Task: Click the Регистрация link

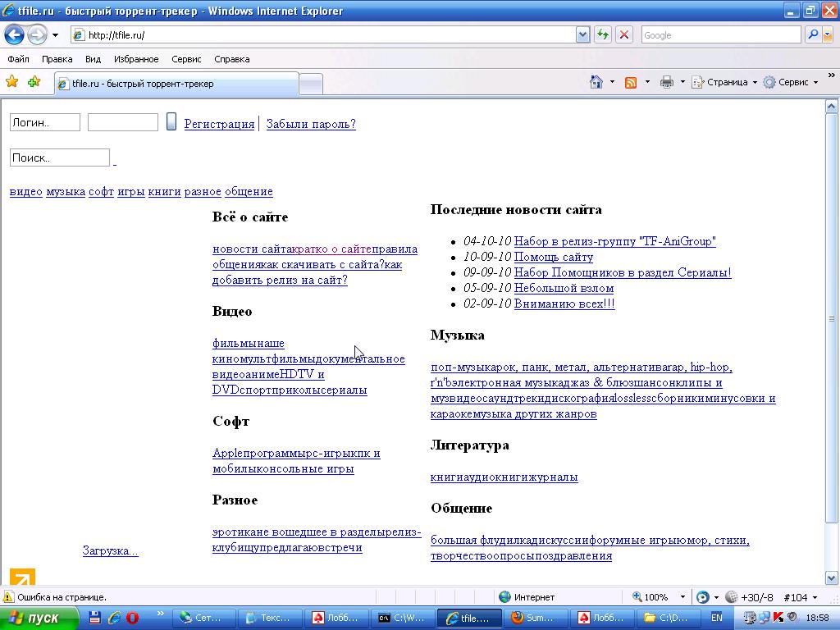Action: (219, 124)
